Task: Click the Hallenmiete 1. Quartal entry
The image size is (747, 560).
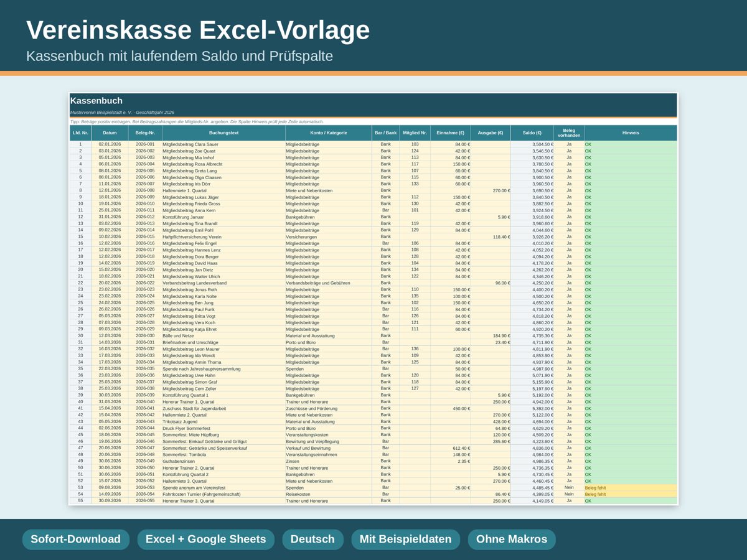Action: click(224, 190)
